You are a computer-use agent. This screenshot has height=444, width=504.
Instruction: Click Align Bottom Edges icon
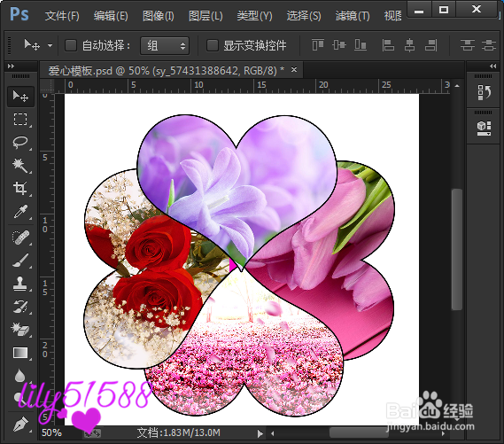click(x=361, y=45)
